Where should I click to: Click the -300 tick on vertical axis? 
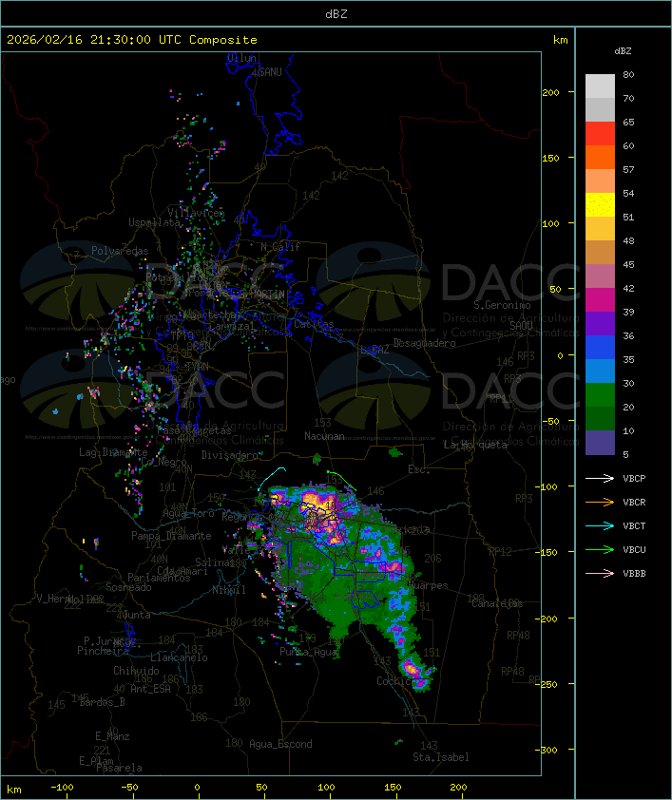point(548,750)
